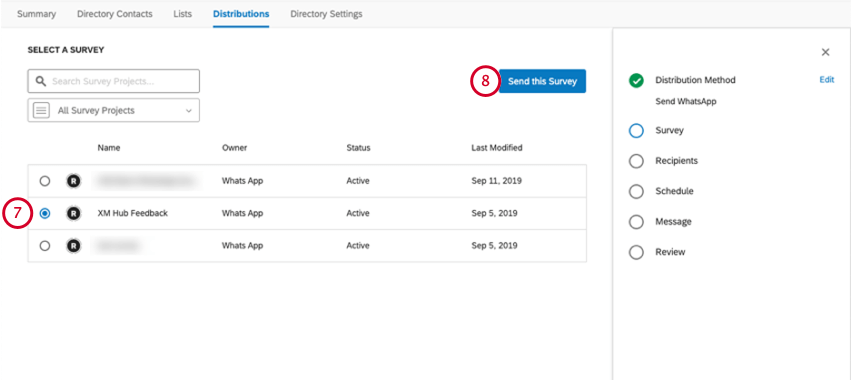Open the Lists tab
This screenshot has height=380, width=851.
click(182, 14)
